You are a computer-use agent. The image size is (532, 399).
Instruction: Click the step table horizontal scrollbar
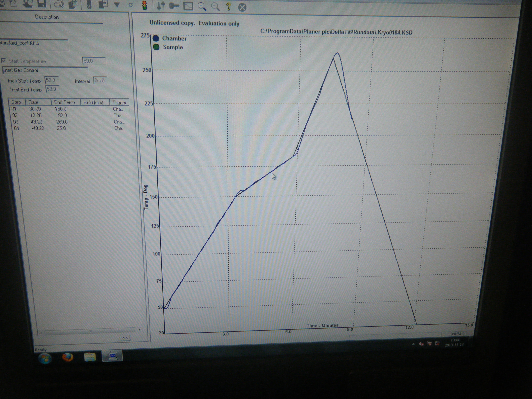(x=90, y=331)
